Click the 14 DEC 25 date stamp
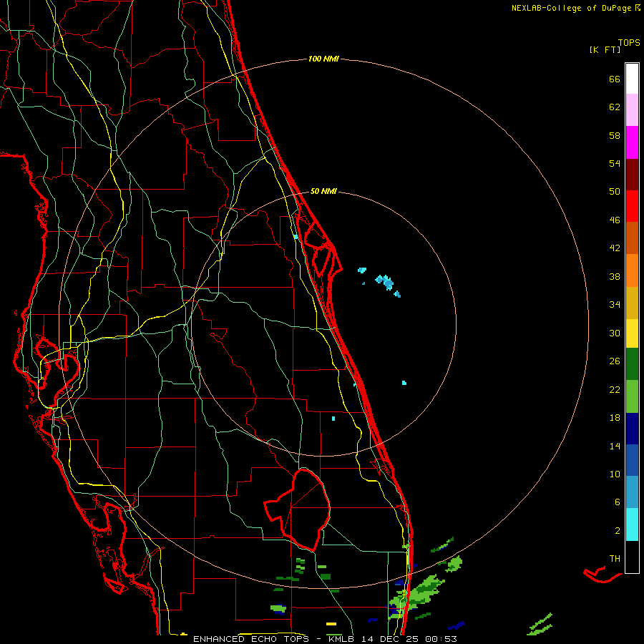Image resolution: width=644 pixels, height=644 pixels. point(390,639)
